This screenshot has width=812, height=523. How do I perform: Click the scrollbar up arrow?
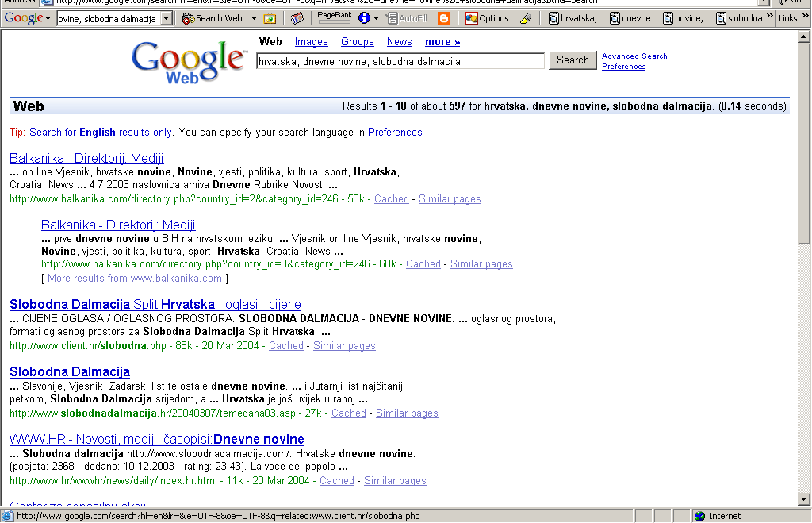pos(804,37)
